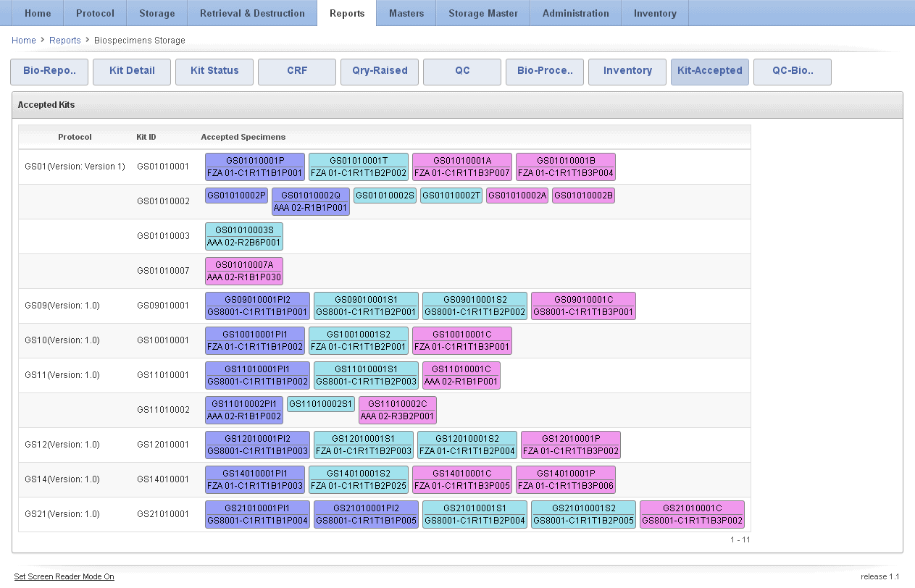Open the Storage Master tab
The height and width of the screenshot is (588, 915).
click(x=482, y=13)
